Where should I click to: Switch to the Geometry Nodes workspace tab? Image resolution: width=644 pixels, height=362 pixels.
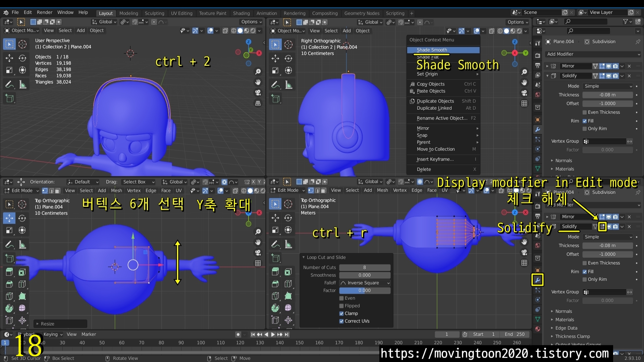click(362, 13)
